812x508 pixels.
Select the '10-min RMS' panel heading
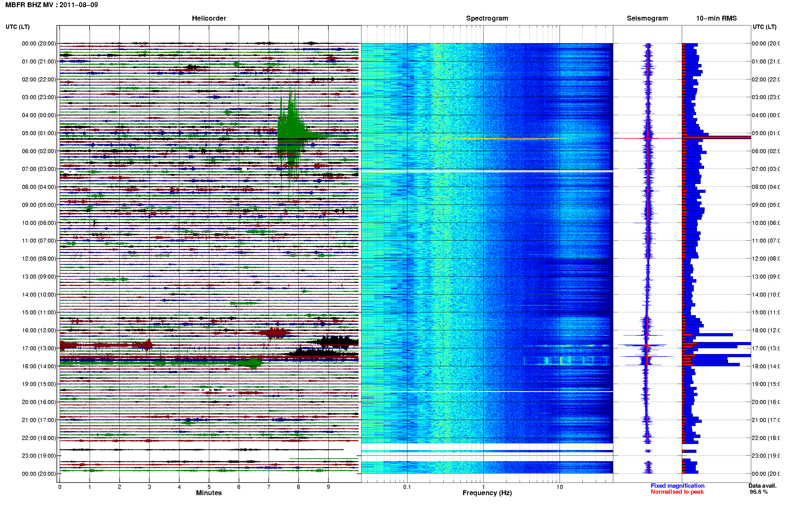[716, 18]
